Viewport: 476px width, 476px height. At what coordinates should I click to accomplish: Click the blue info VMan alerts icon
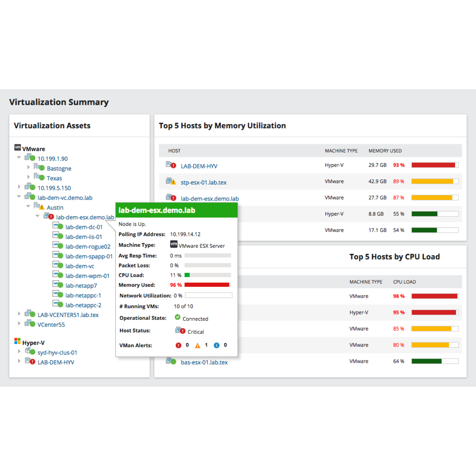click(216, 345)
